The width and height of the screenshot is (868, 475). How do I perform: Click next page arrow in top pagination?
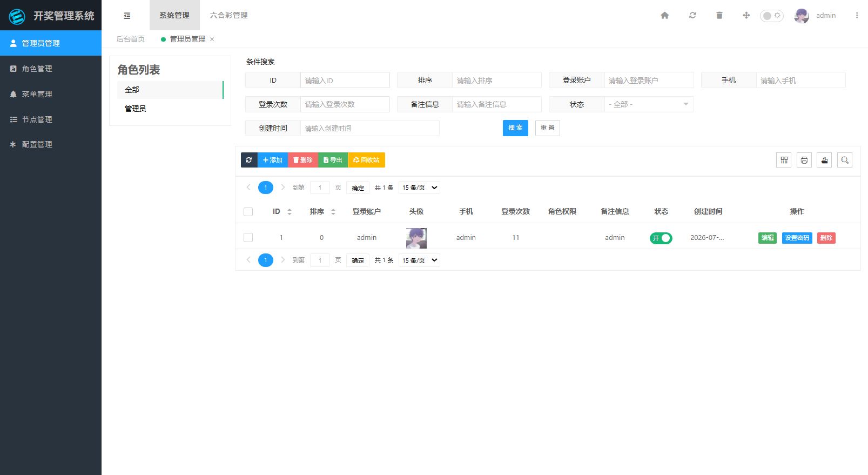point(282,188)
